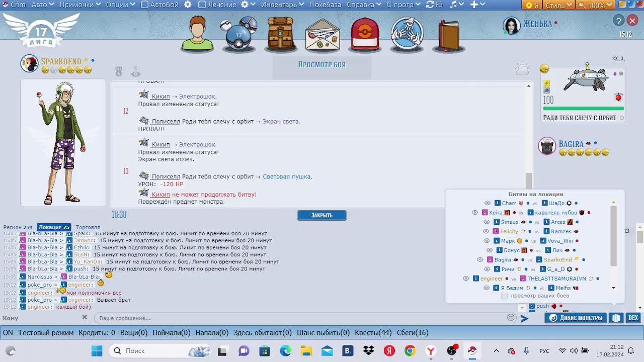The height and width of the screenshot is (362, 644).
Task: Select the Локация 75 chat tab
Action: [54, 227]
